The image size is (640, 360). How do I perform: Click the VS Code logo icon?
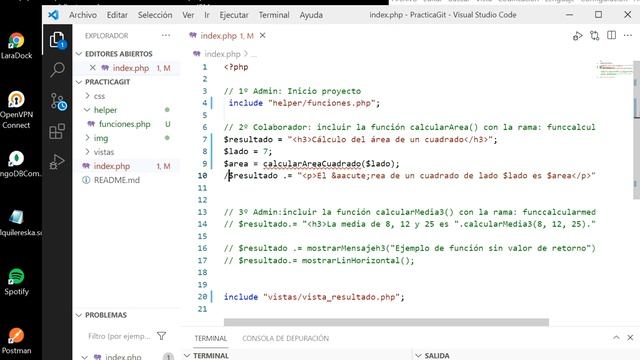click(x=53, y=15)
